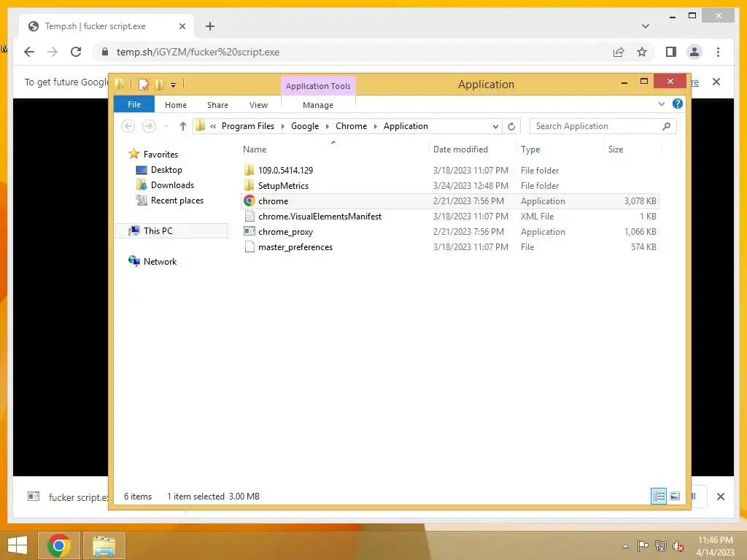The height and width of the screenshot is (560, 747).
Task: Switch to the Share ribbon tab
Action: (x=217, y=105)
